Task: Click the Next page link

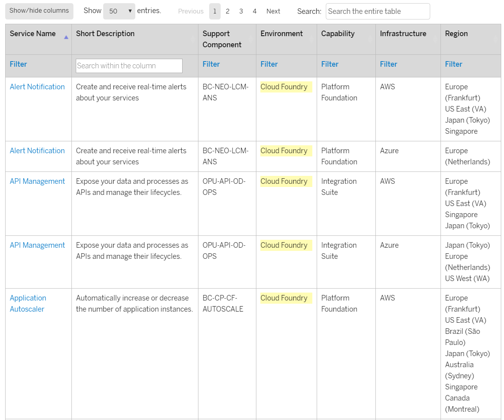Action: click(273, 11)
